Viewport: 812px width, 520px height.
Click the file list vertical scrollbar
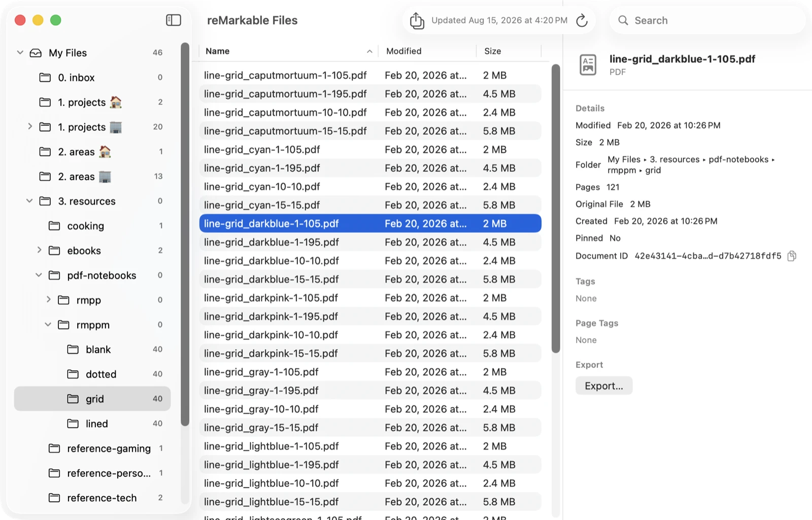pyautogui.click(x=556, y=208)
